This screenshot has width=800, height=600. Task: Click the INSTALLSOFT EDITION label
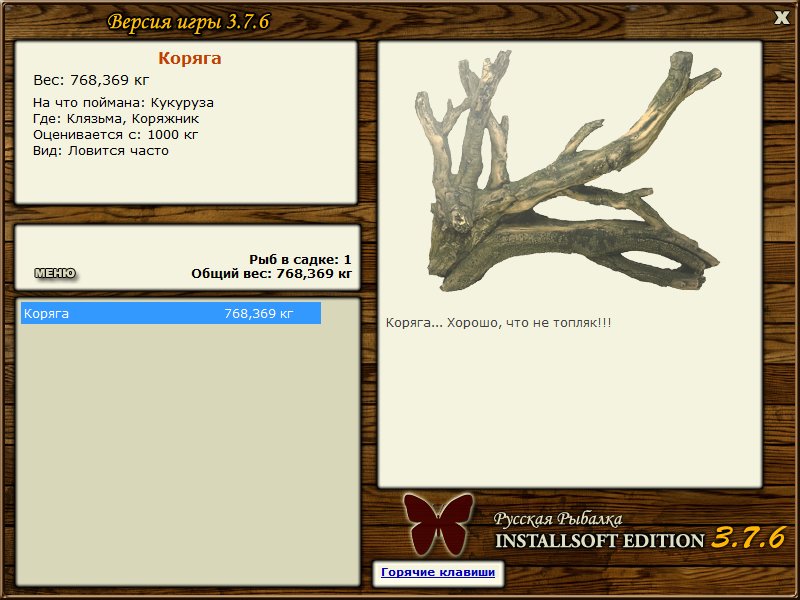point(599,541)
